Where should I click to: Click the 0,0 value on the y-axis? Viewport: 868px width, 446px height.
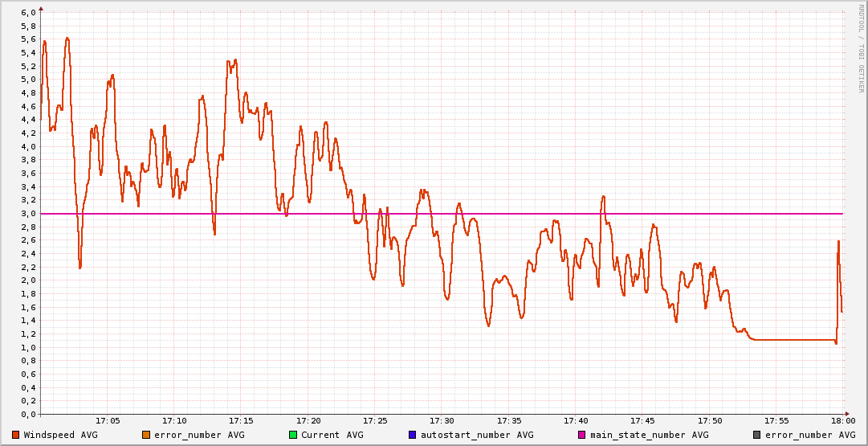pos(27,414)
